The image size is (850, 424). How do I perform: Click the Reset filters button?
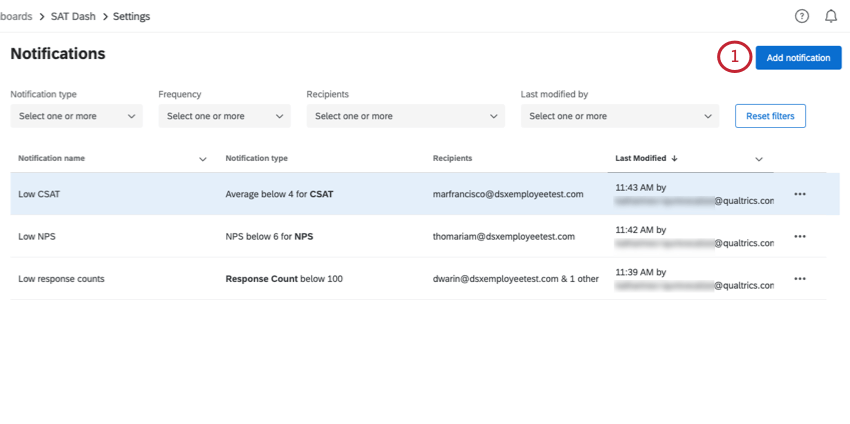(770, 116)
